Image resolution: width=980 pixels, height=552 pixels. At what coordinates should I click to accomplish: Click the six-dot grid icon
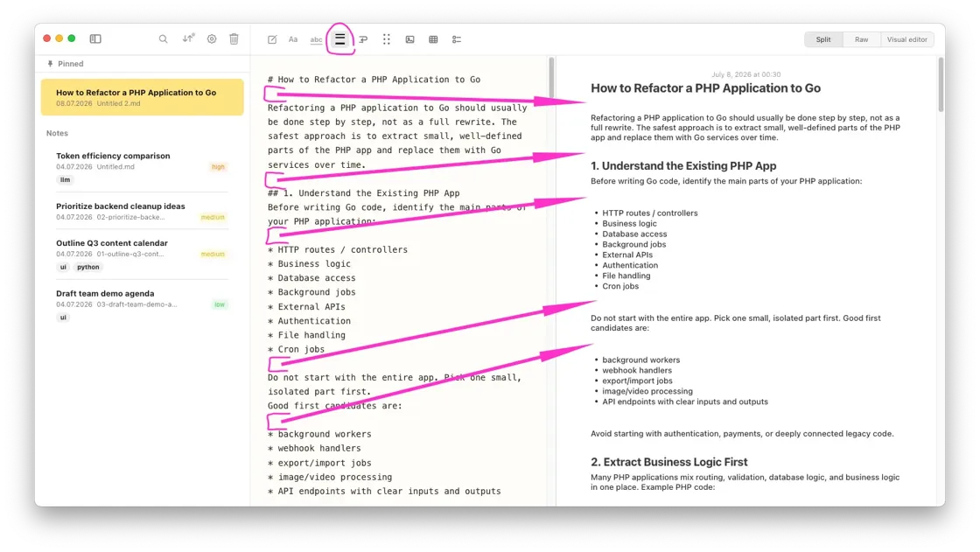click(386, 39)
